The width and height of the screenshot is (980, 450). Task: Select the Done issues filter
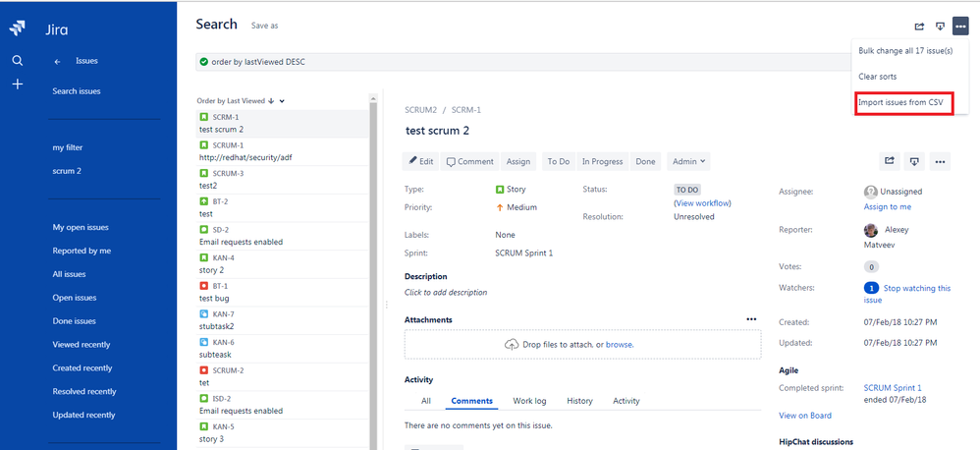75,321
